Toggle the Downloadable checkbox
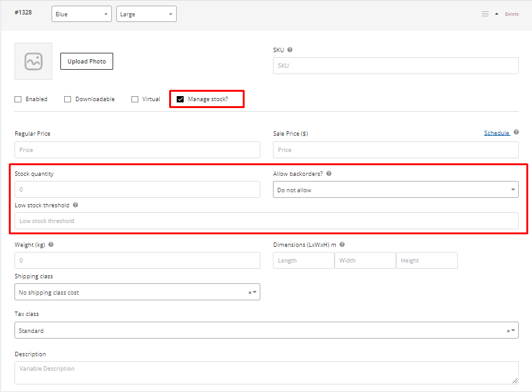The height and width of the screenshot is (392, 532). point(67,99)
